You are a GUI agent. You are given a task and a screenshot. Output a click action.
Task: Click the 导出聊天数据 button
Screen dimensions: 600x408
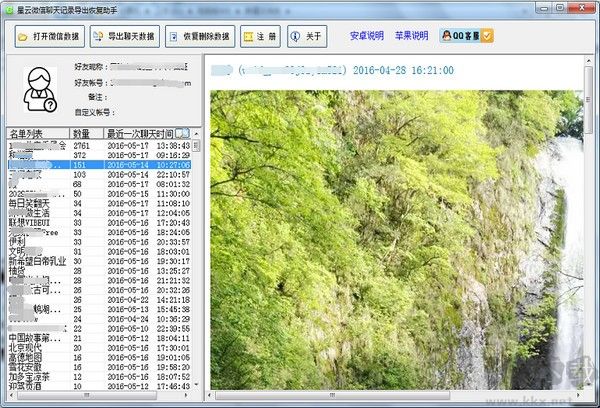pos(125,36)
